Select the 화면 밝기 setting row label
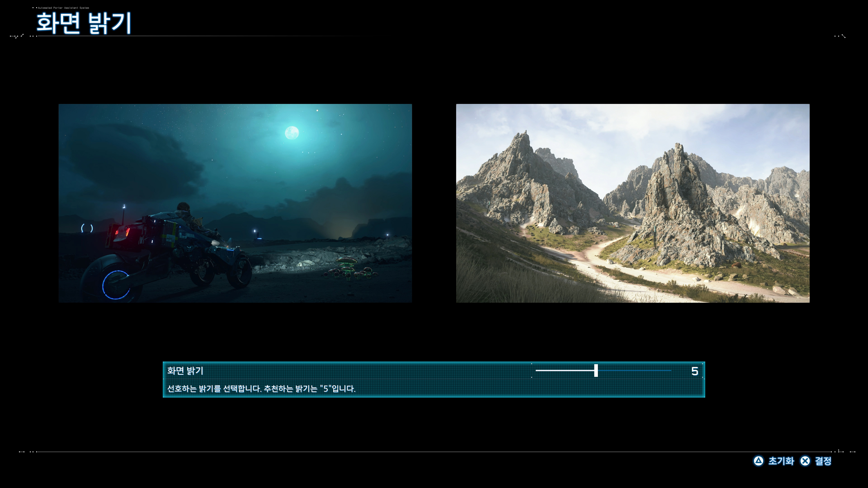Viewport: 868px width, 488px height. tap(185, 371)
